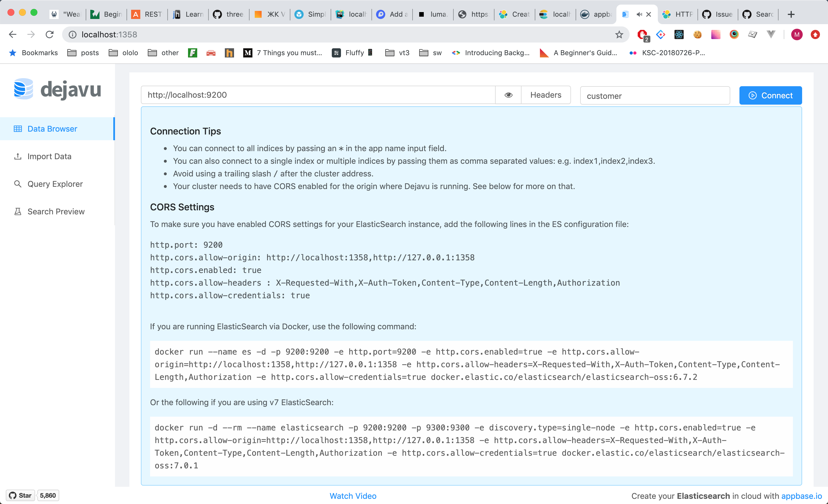Toggle visibility of the cluster URL
828x504 pixels.
pos(508,95)
